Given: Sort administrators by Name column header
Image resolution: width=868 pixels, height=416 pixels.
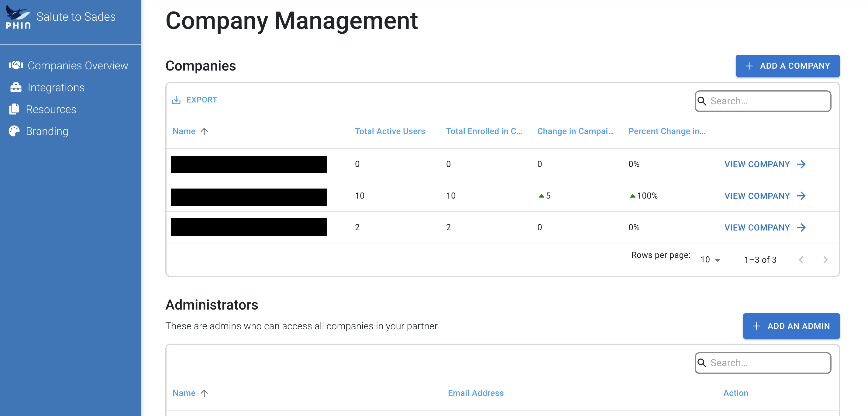Looking at the screenshot, I should [184, 393].
